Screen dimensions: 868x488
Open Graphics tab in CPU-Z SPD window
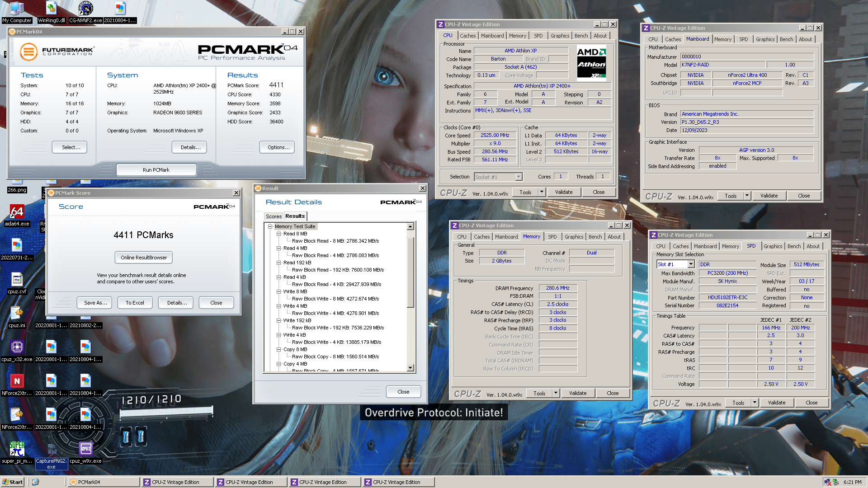(773, 246)
